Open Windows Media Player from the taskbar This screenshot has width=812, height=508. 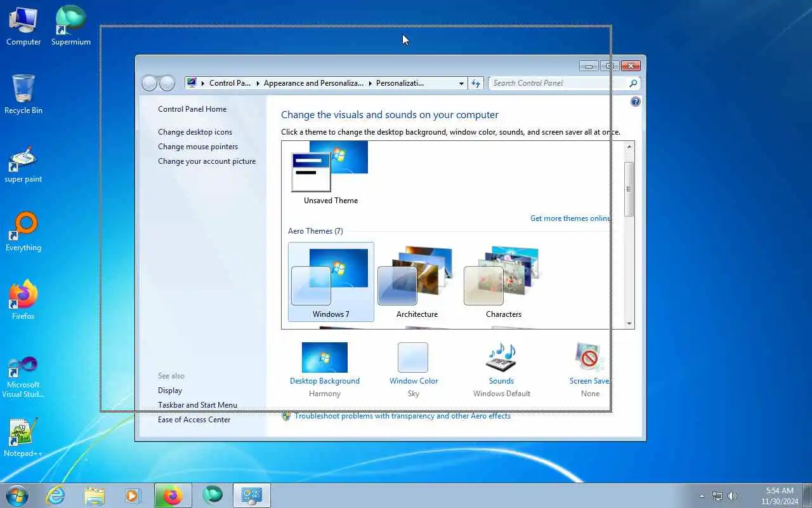tap(133, 495)
